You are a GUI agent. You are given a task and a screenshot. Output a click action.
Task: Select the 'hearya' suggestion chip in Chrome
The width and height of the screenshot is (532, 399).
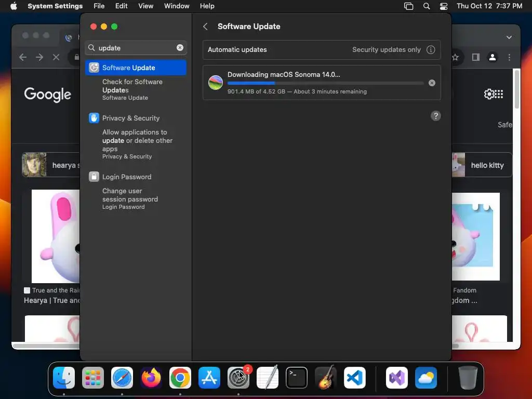51,165
